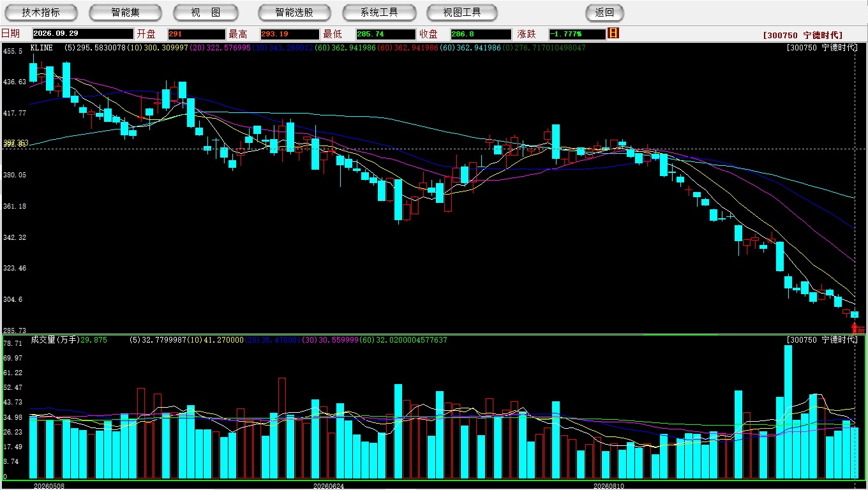Click the KLINE indicator label

41,48
